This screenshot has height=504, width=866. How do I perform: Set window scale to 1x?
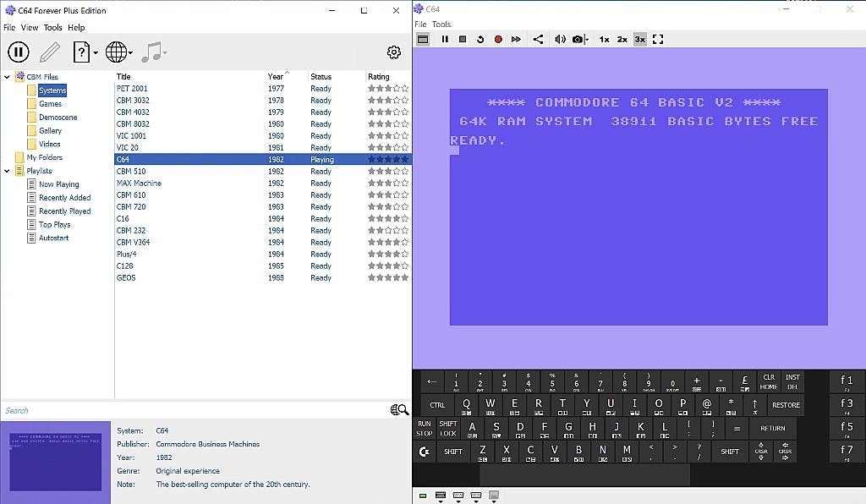click(604, 39)
